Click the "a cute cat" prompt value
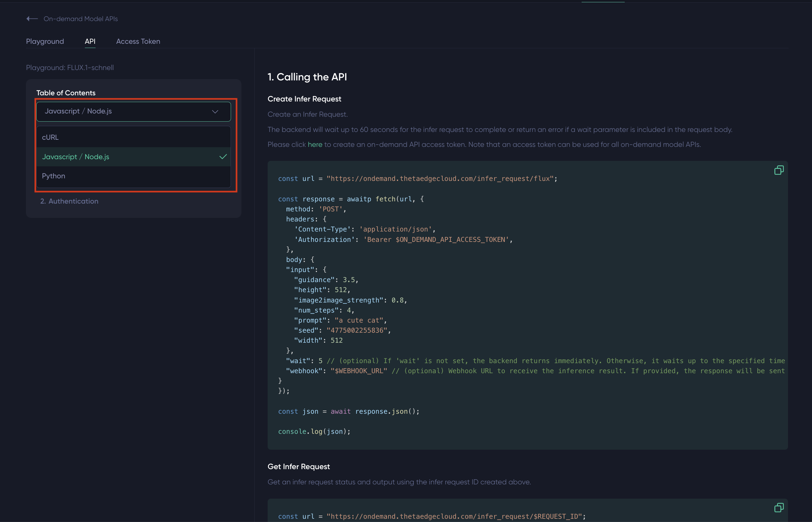This screenshot has height=522, width=812. click(358, 320)
